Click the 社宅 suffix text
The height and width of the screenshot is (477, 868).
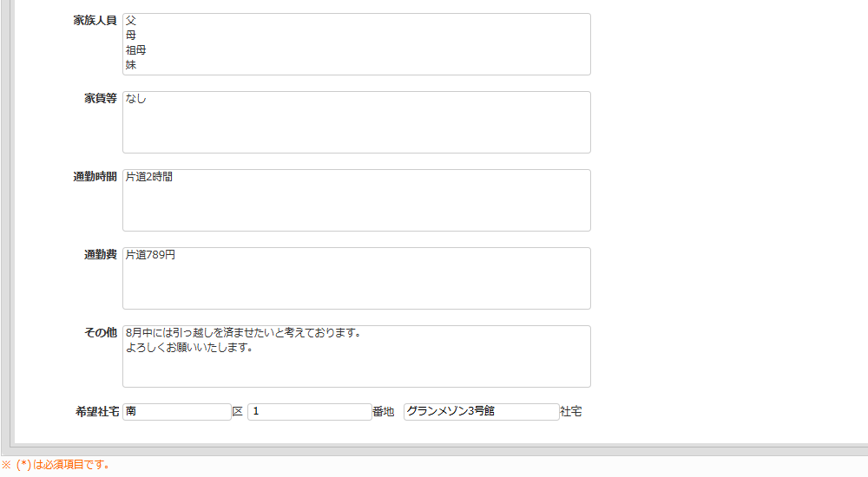pyautogui.click(x=571, y=412)
